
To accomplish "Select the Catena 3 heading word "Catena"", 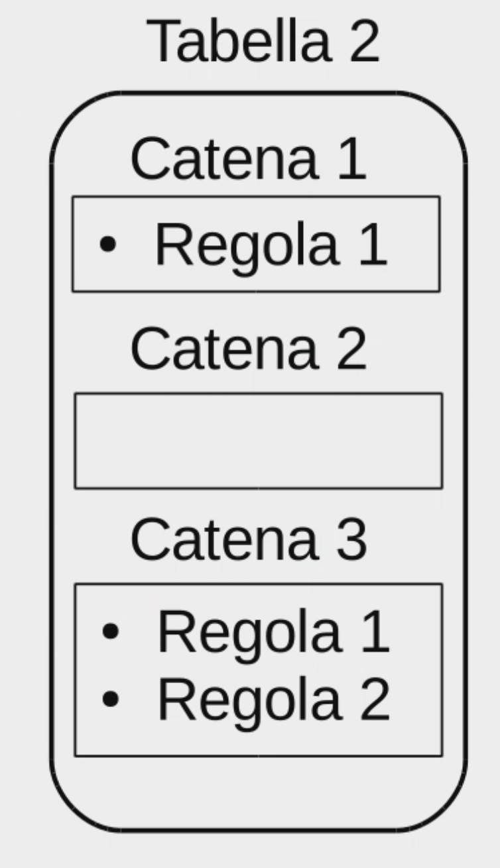I will [x=223, y=539].
